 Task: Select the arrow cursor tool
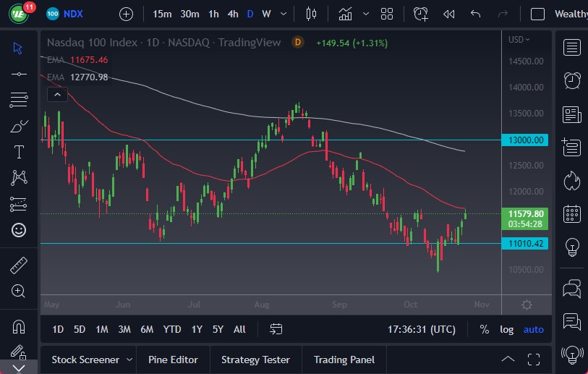pyautogui.click(x=17, y=48)
